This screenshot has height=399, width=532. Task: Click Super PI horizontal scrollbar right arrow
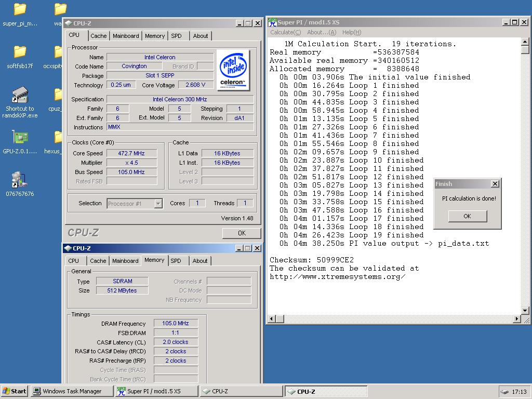point(517,318)
